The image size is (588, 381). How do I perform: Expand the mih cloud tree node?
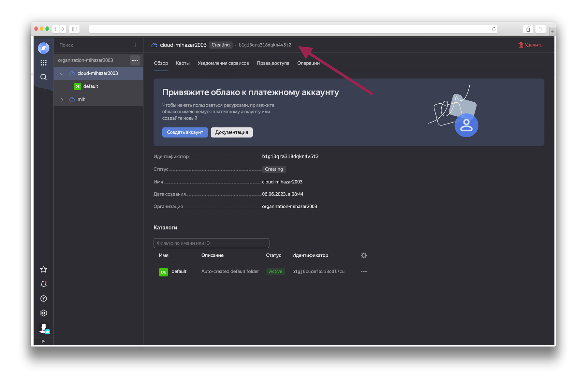click(62, 100)
